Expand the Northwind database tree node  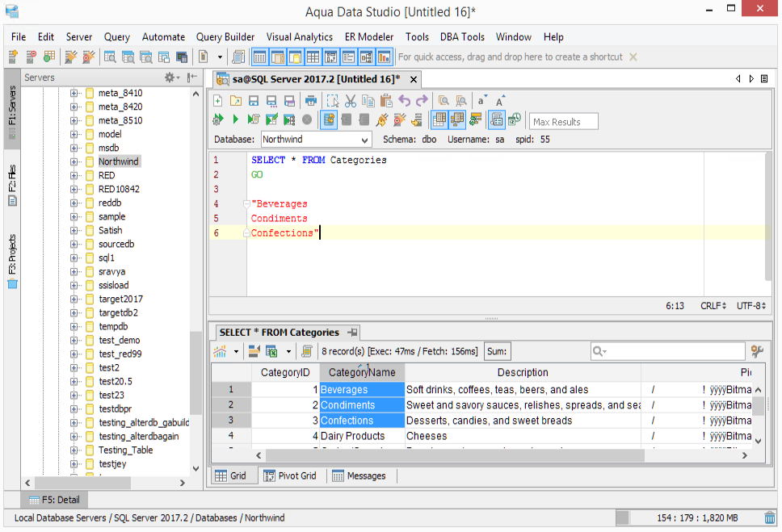[74, 161]
